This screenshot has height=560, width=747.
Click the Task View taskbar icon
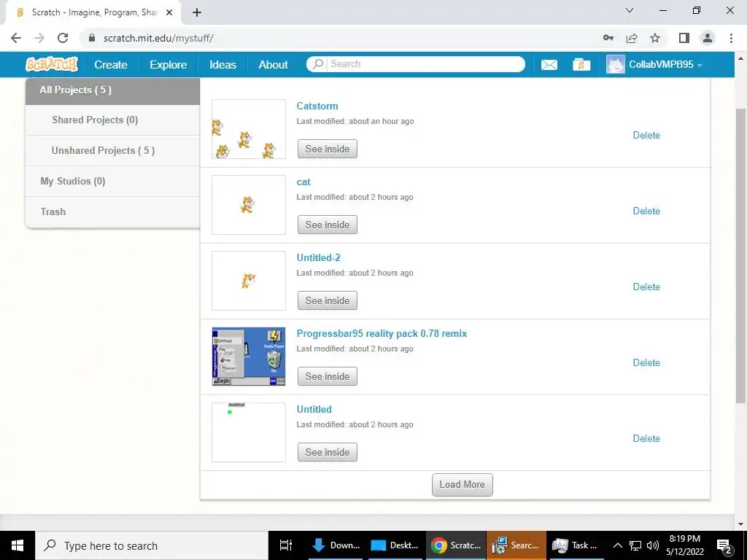[286, 545]
